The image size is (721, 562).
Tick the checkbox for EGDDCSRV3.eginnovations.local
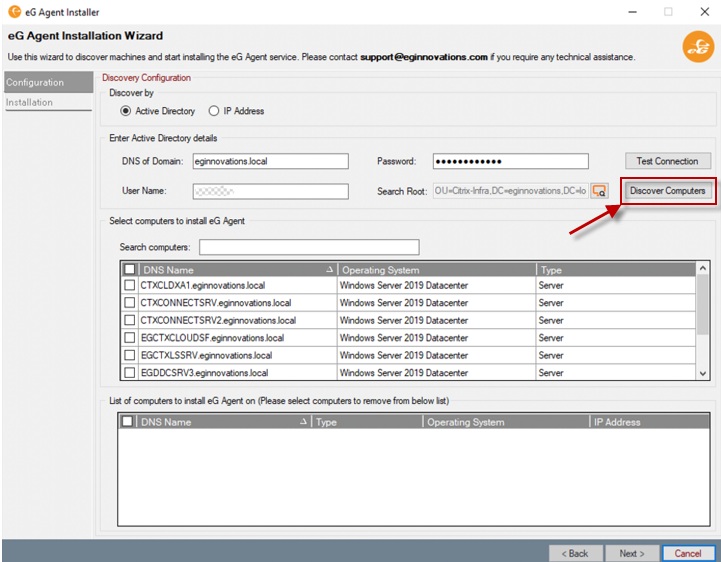click(x=130, y=373)
